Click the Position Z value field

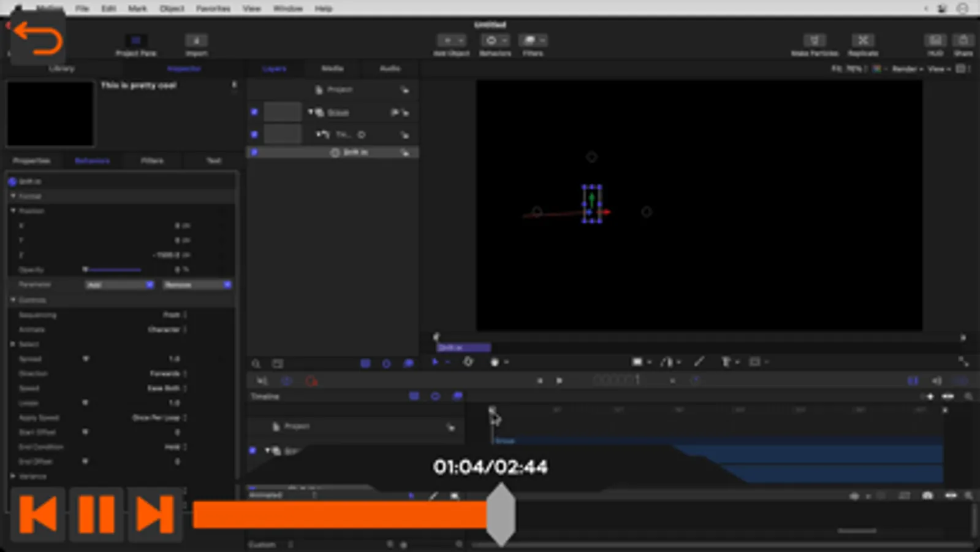point(172,255)
